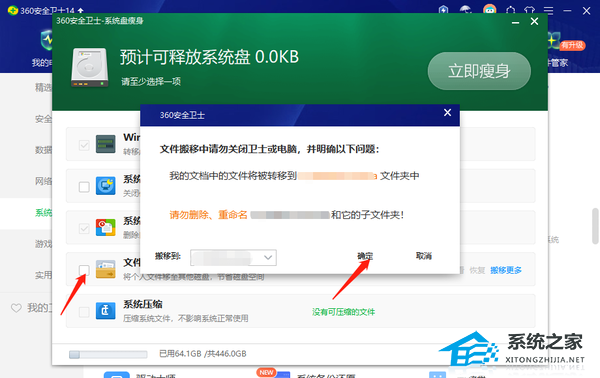Toggle the 系统压缩 checkbox
Viewport: 600px width, 378px height.
(x=84, y=312)
